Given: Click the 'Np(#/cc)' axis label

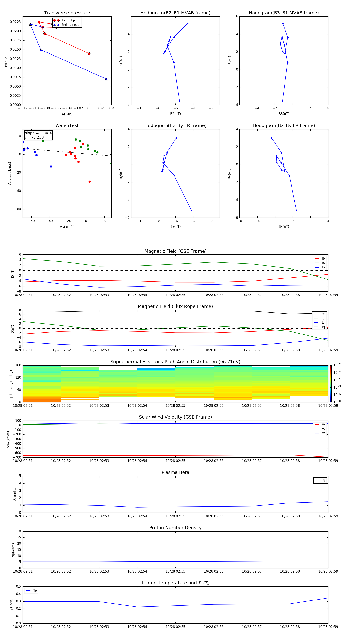Looking at the screenshot, I should [x=13, y=550].
